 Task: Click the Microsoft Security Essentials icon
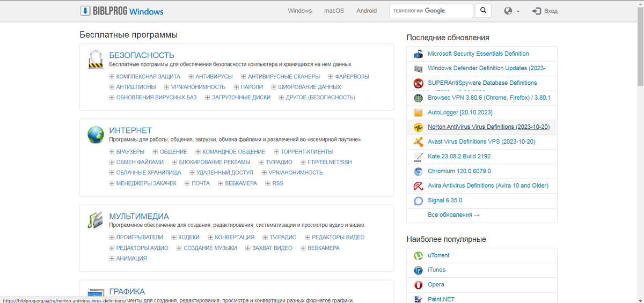point(419,54)
